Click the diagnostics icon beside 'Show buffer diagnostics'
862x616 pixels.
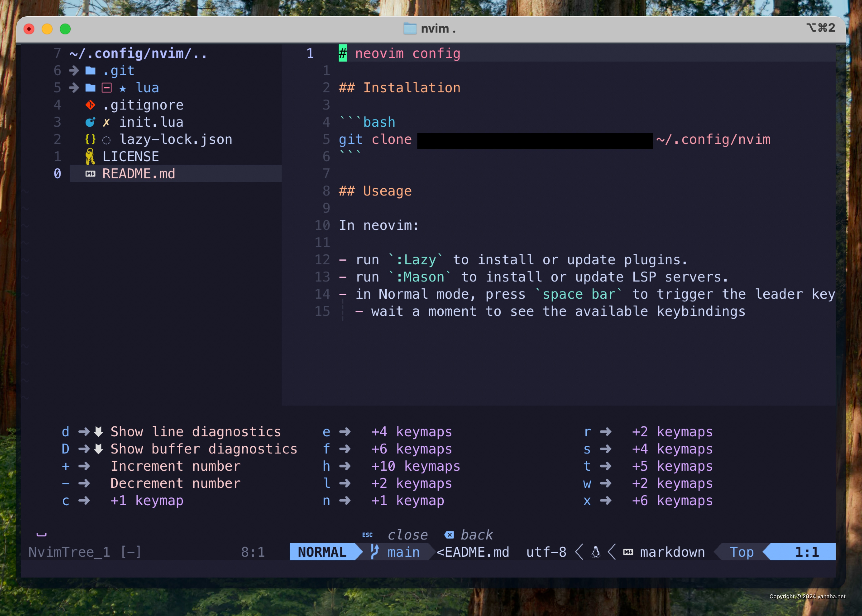(99, 449)
